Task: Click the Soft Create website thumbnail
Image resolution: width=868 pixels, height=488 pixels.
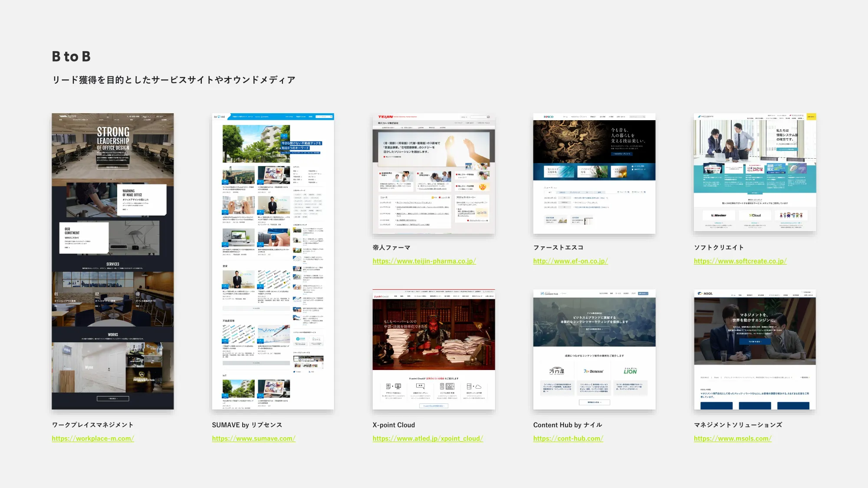Action: 755,172
